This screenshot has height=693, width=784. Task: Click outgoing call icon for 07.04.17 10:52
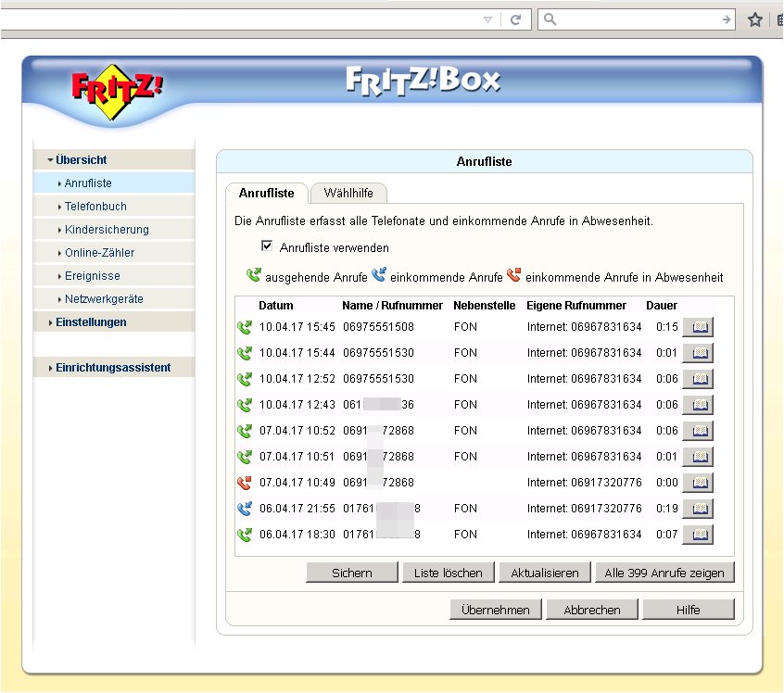(245, 432)
